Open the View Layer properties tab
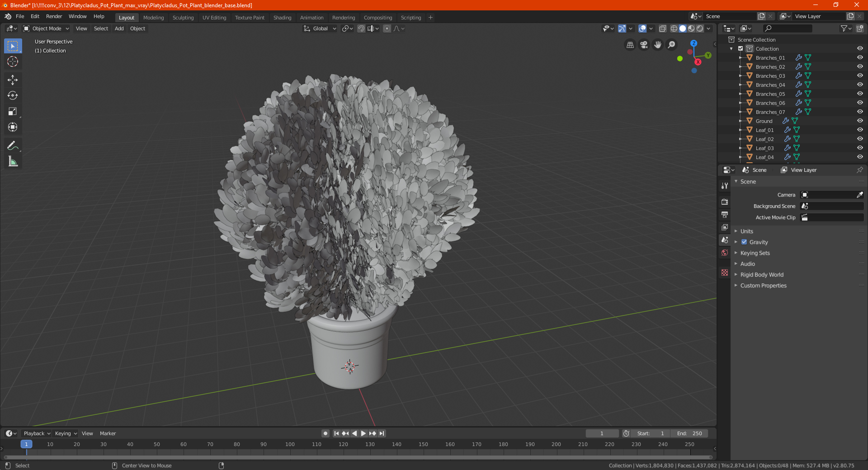The height and width of the screenshot is (470, 868). coord(725,227)
